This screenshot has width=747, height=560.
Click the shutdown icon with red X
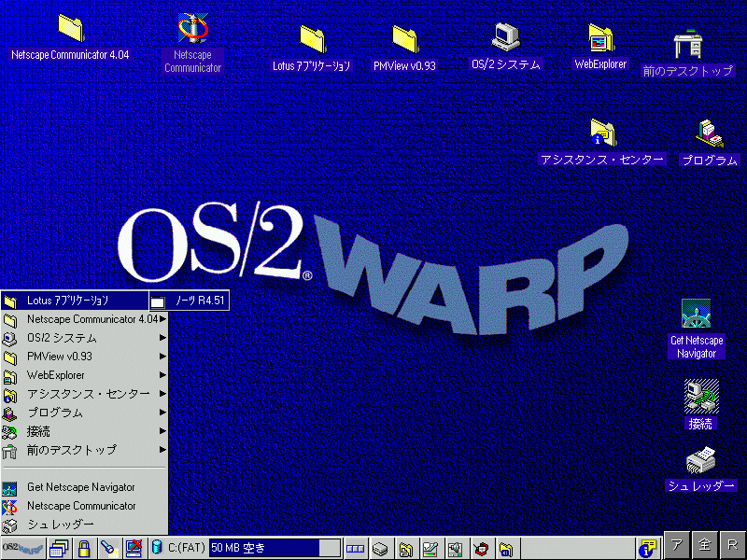point(134,548)
